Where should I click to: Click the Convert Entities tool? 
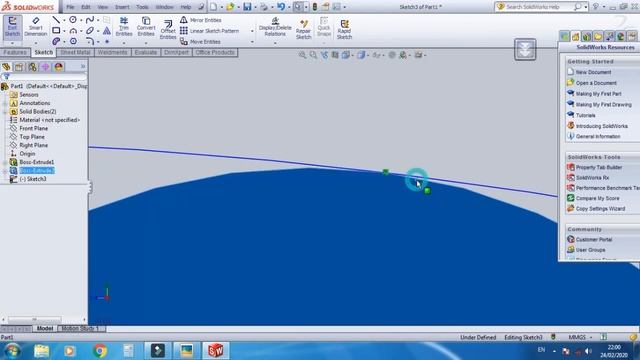pos(146,27)
